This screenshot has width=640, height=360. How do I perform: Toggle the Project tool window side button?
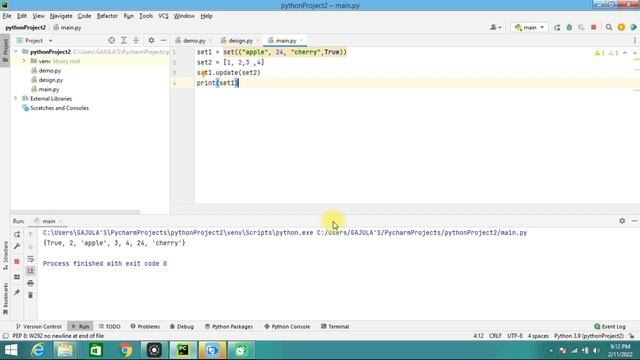point(5,51)
